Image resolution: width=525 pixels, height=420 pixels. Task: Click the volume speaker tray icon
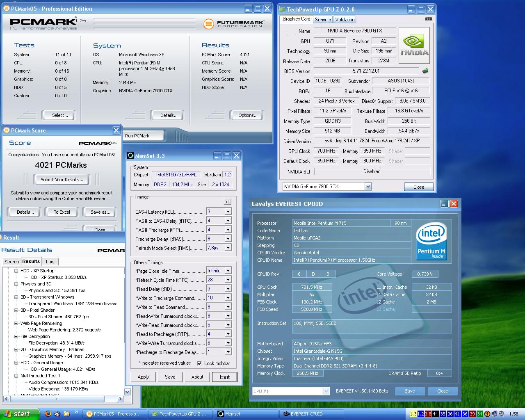tap(501, 414)
